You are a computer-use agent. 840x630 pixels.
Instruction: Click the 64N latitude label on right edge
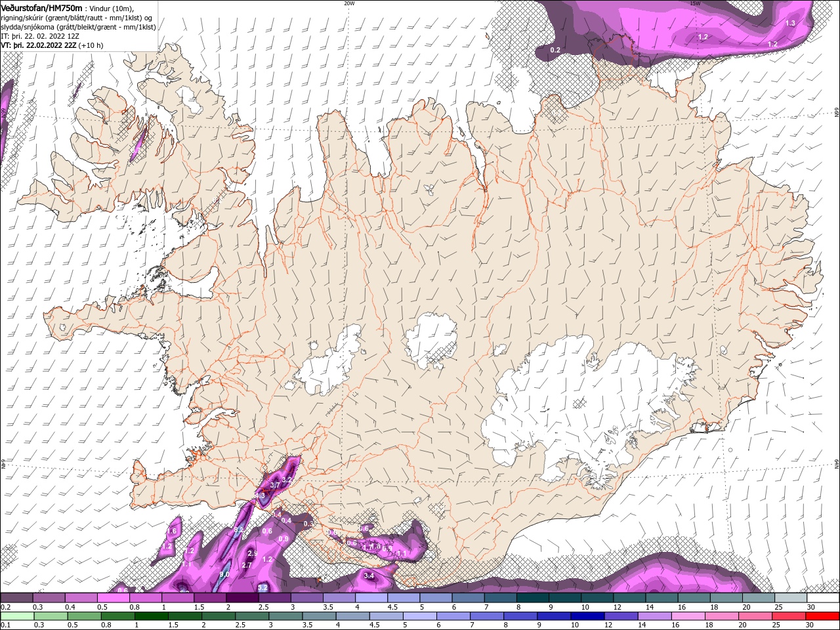837,464
